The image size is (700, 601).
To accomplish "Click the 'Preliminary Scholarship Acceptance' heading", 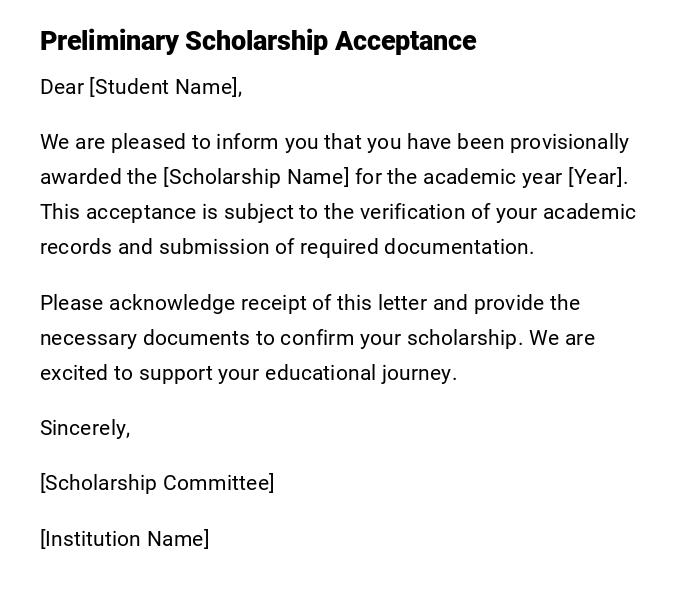I will pos(258,41).
